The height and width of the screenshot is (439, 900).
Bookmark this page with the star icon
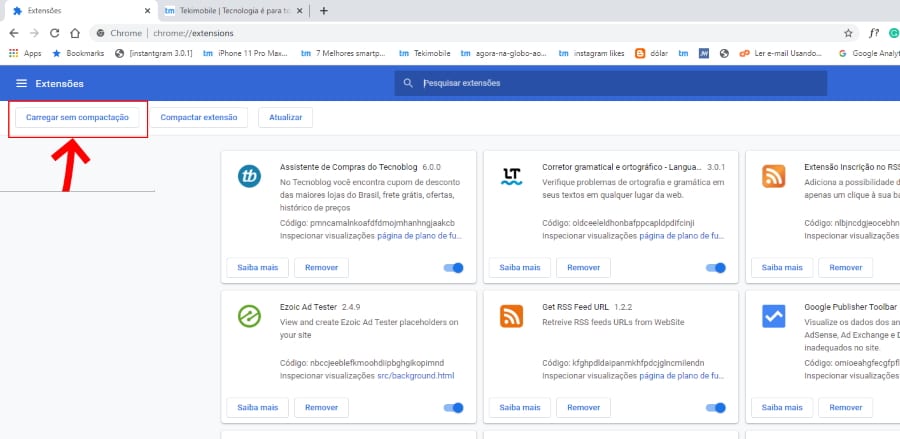click(848, 33)
